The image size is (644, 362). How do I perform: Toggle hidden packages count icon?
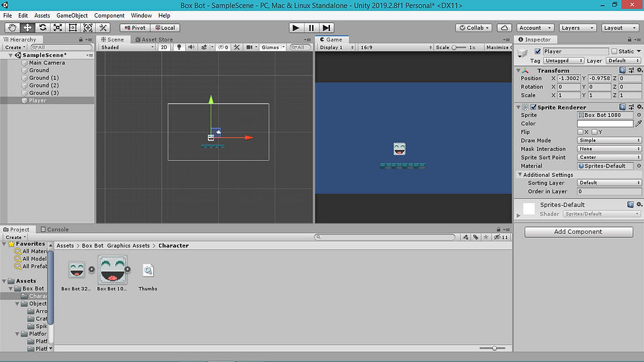point(501,237)
